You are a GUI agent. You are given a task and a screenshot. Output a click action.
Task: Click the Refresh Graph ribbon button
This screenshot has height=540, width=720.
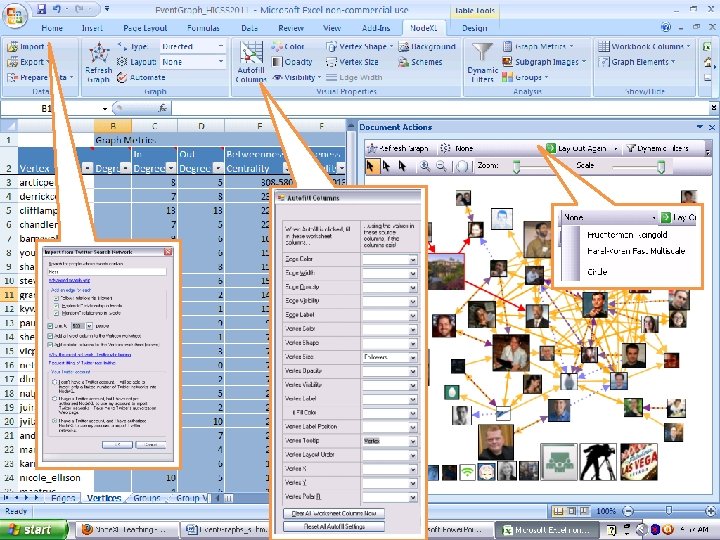99,62
